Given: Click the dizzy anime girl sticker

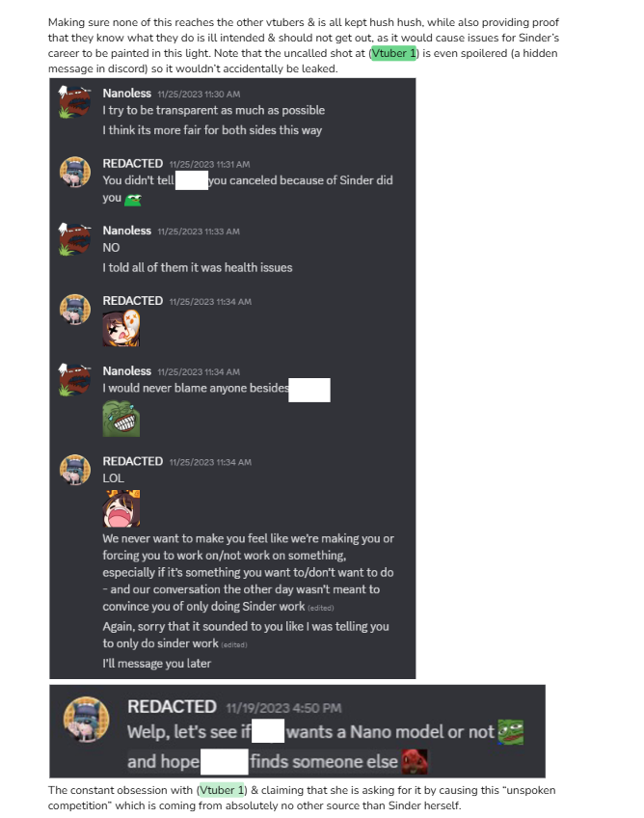Looking at the screenshot, I should 121,329.
